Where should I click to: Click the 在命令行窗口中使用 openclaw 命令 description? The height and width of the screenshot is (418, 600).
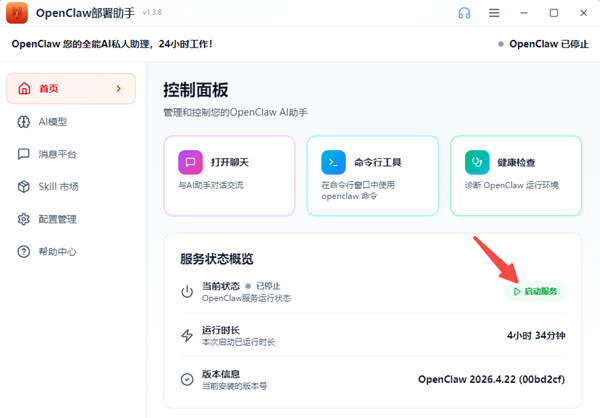[358, 191]
